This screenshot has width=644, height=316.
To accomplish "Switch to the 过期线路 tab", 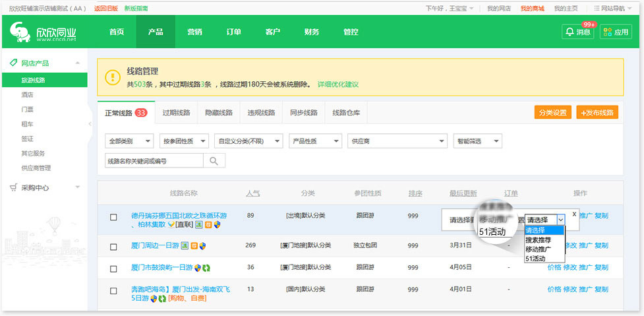I will [176, 113].
